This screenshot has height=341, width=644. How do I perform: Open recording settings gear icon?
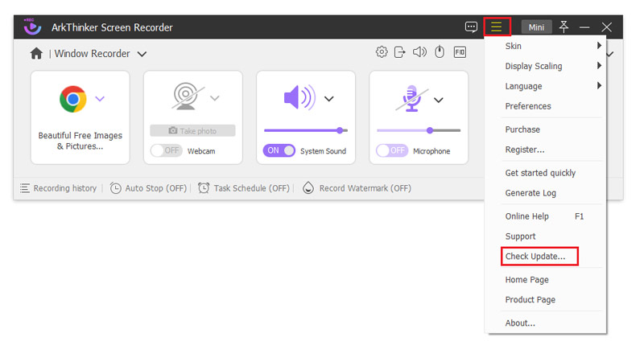coord(382,52)
